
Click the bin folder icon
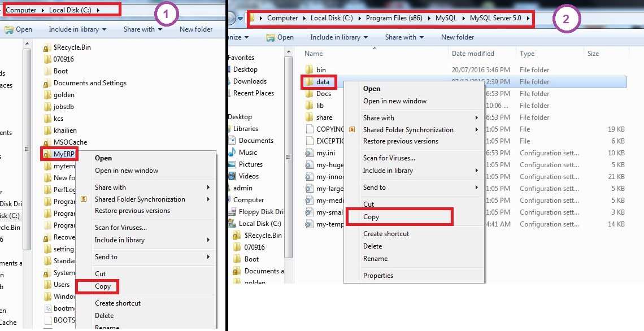[x=309, y=70]
